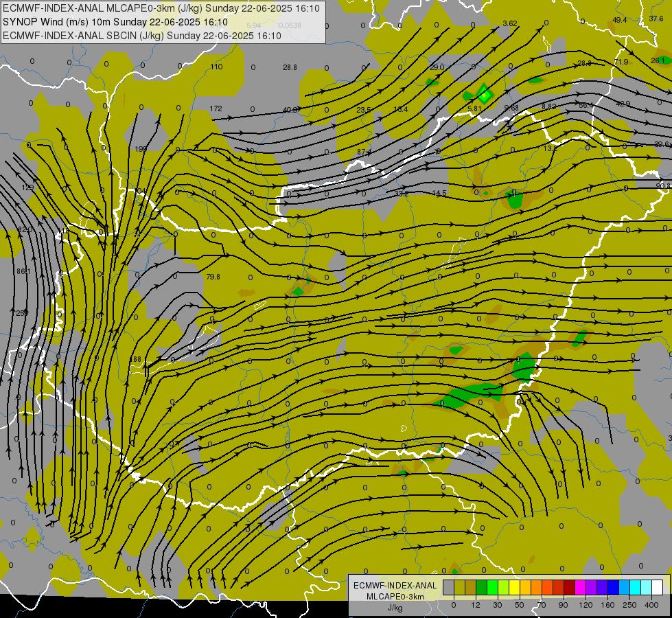Viewport: 672px width, 618px height.
Task: Click the map value 33.2
Action: [402, 194]
